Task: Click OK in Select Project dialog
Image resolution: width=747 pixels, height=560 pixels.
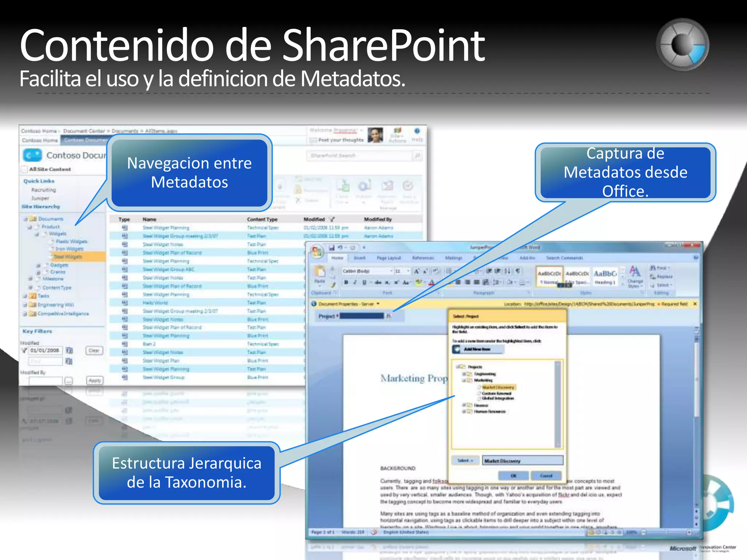Action: click(x=513, y=475)
